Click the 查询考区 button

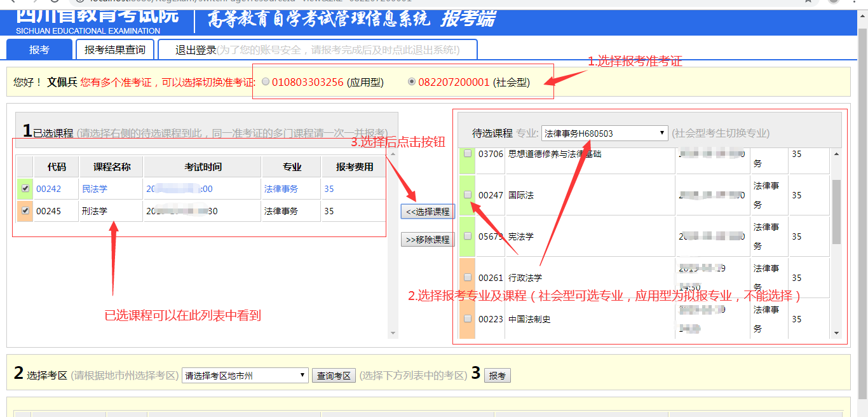334,376
